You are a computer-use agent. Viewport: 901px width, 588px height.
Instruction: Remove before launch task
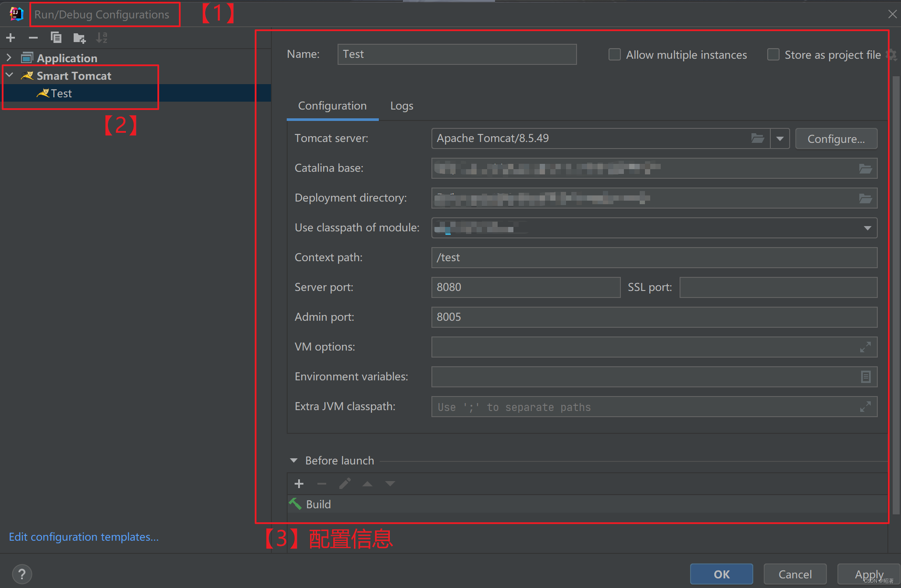coord(322,484)
